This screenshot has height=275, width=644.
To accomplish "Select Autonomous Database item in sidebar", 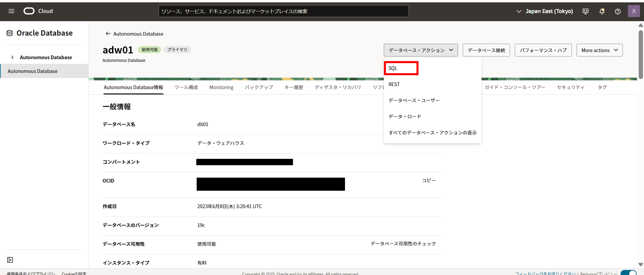I will pos(44,71).
